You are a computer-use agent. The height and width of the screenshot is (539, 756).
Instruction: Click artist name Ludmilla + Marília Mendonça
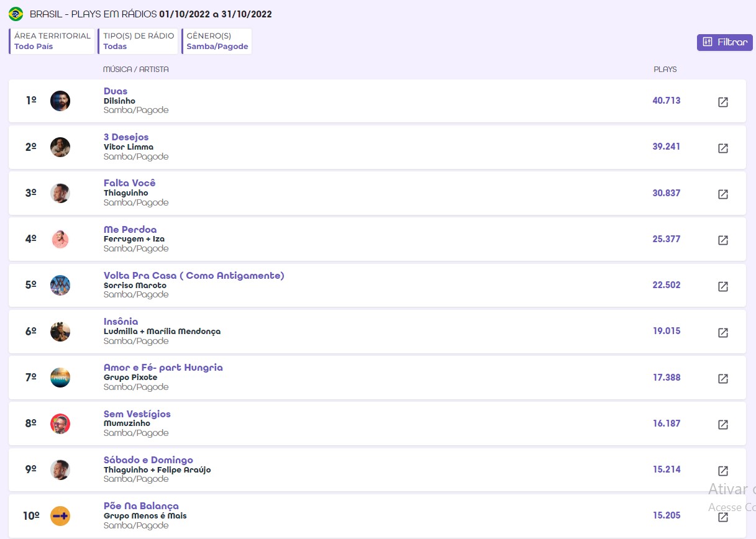pyautogui.click(x=162, y=332)
